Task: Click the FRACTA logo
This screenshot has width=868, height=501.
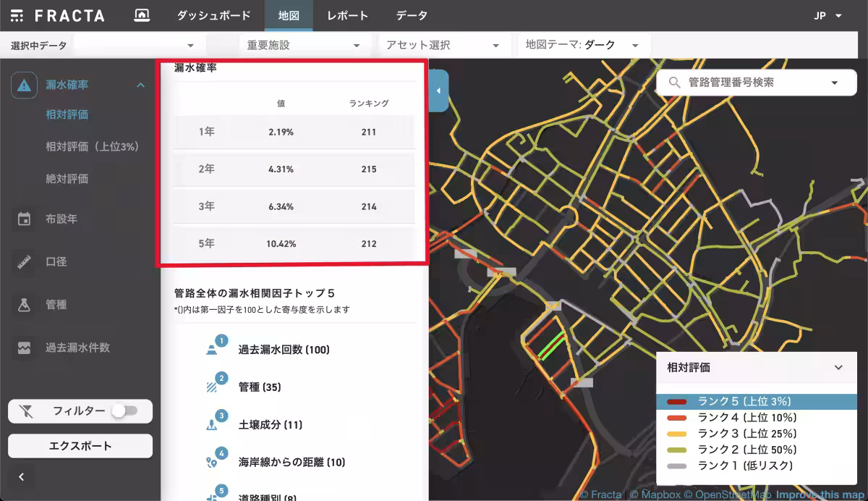Action: point(58,15)
